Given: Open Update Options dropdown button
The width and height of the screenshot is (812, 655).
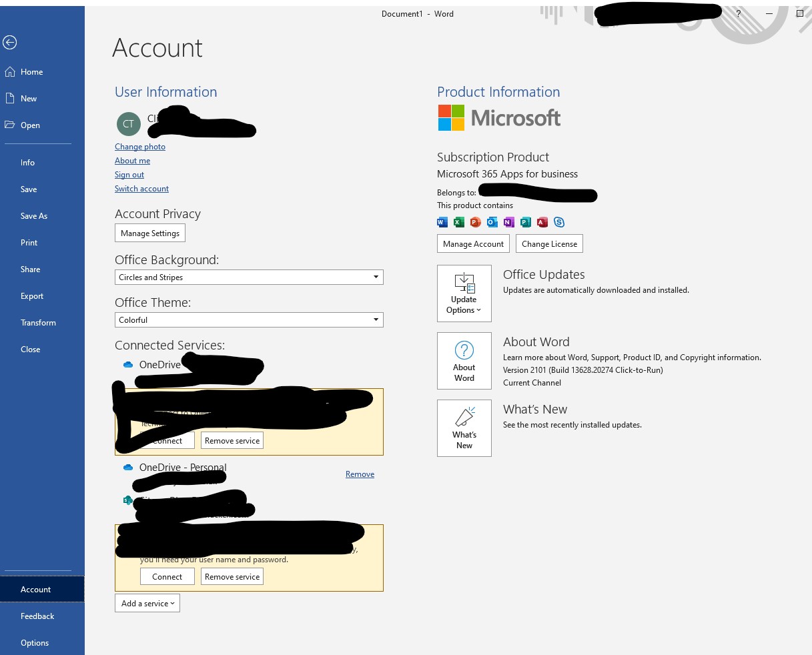Looking at the screenshot, I should tap(464, 293).
